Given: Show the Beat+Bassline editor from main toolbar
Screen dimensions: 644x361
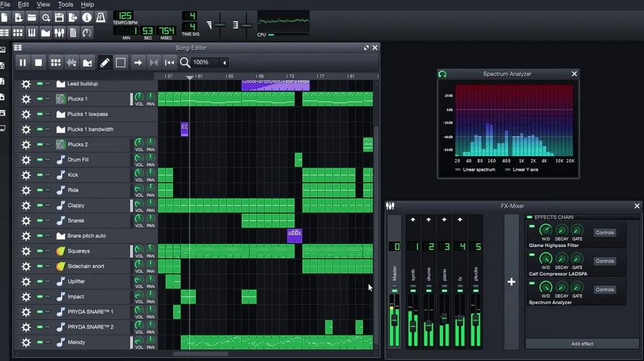Looking at the screenshot, I should [18, 32].
